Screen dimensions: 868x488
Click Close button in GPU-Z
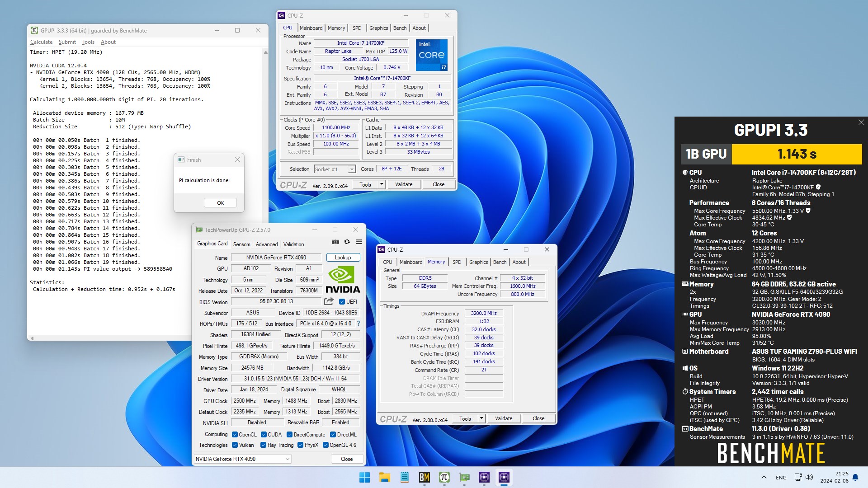click(x=347, y=459)
